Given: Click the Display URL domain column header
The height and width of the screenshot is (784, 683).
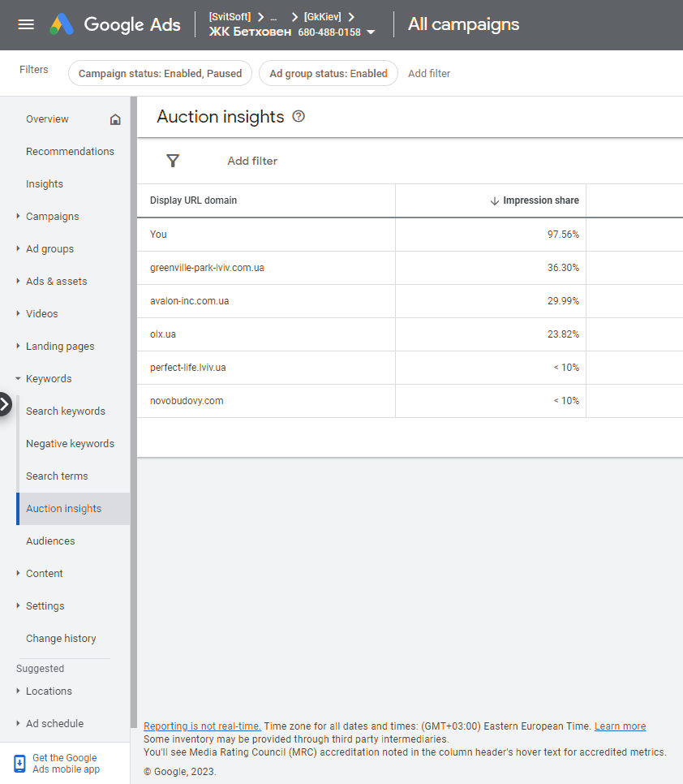Looking at the screenshot, I should pos(193,200).
